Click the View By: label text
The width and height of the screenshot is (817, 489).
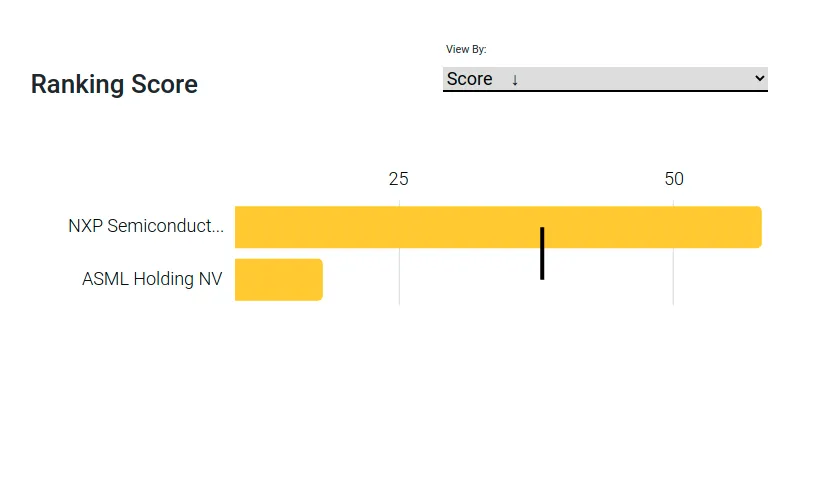(466, 49)
